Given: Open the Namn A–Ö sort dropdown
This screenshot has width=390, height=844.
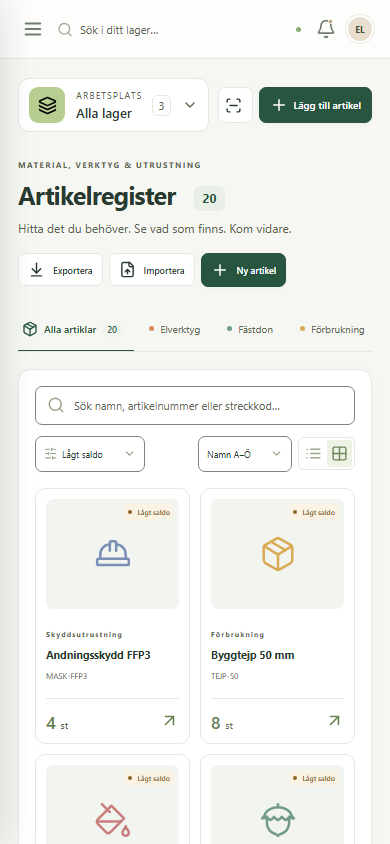Looking at the screenshot, I should pos(245,454).
